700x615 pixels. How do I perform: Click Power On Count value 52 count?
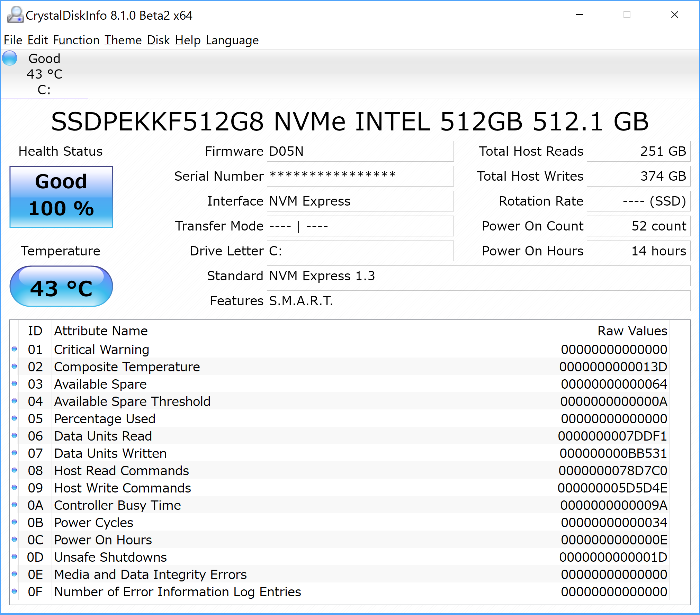coord(638,226)
